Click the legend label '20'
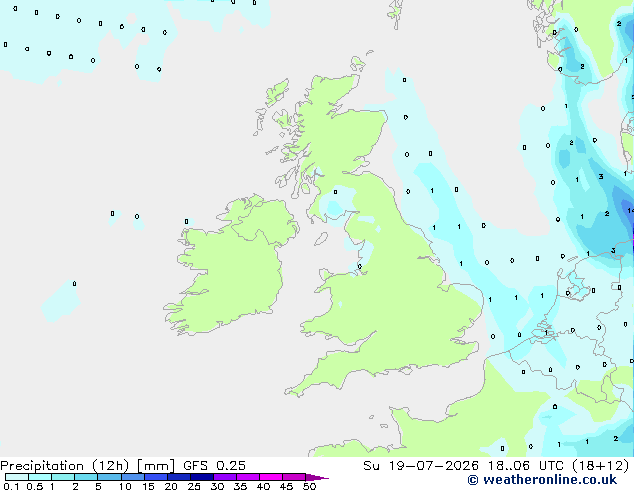Image resolution: width=634 pixels, height=490 pixels. coord(171,486)
